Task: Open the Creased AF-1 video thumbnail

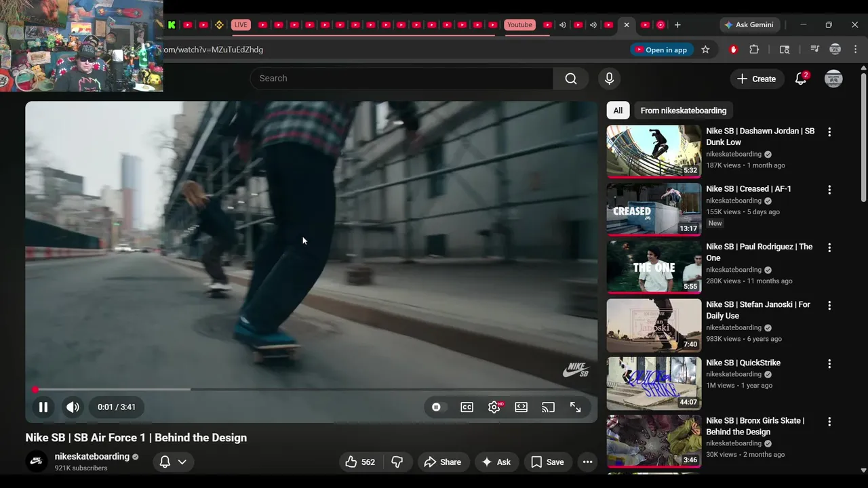Action: point(654,209)
